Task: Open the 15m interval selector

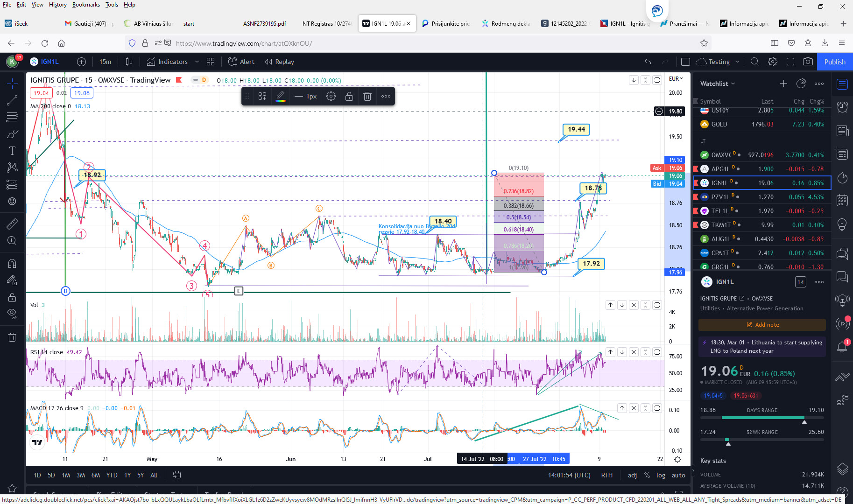Action: (x=106, y=62)
